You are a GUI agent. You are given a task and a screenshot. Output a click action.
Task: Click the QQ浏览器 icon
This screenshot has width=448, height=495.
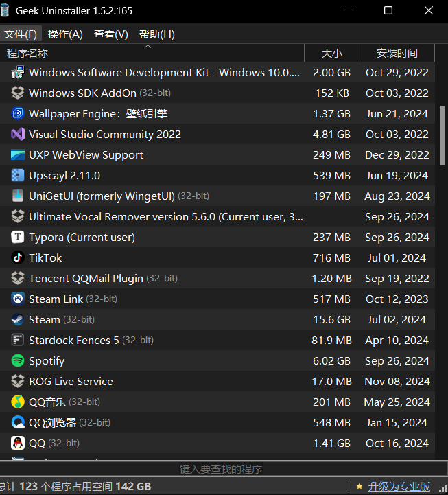pos(18,422)
